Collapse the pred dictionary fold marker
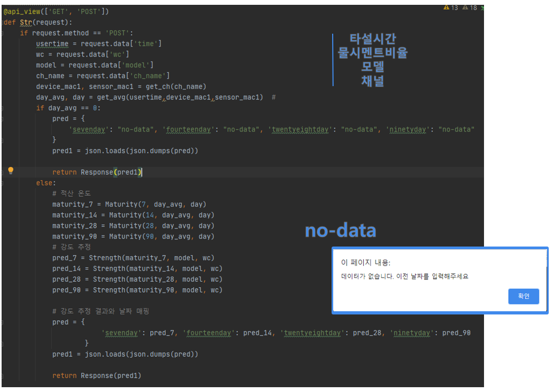553x392 pixels. click(x=2, y=118)
